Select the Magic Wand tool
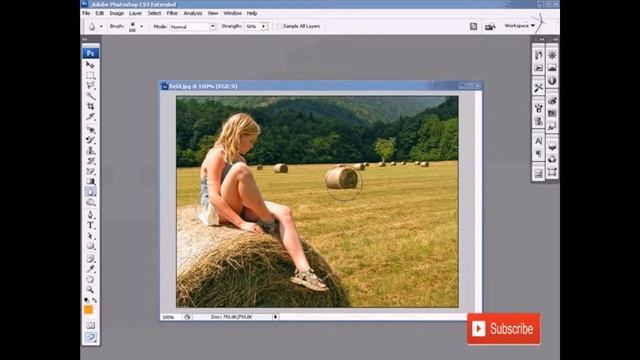 point(90,96)
